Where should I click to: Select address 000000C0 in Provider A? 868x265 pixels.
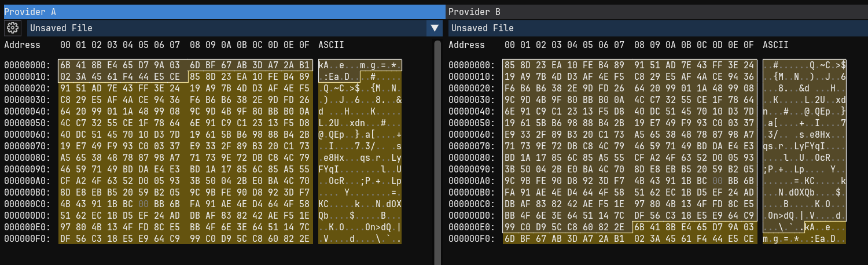[x=27, y=204]
